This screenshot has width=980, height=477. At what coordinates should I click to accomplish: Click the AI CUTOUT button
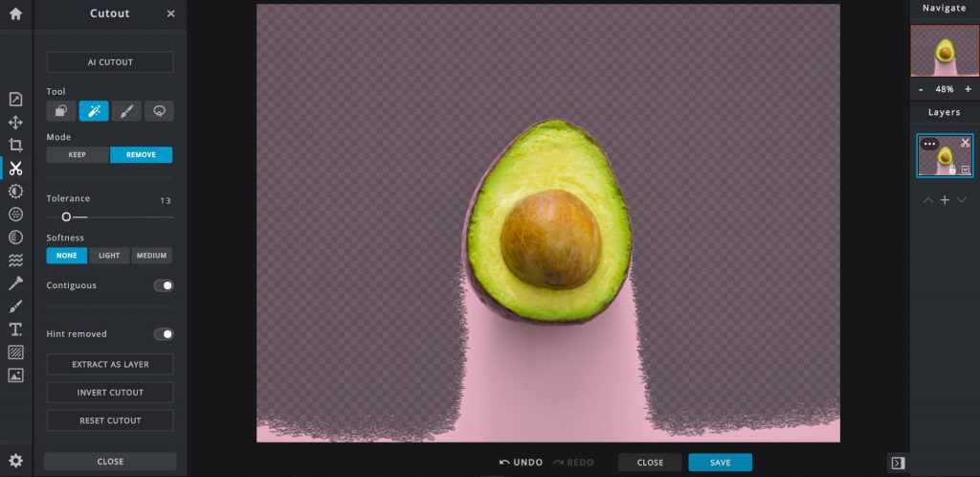tap(110, 62)
